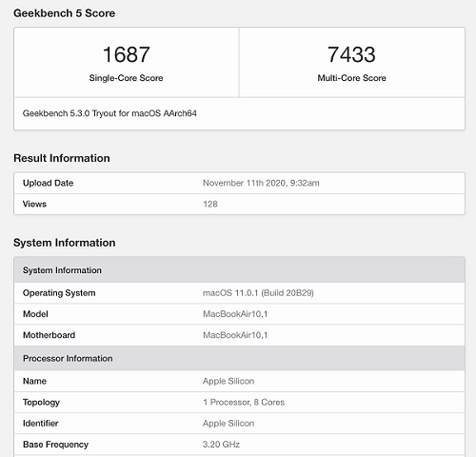476x457 pixels.
Task: Click the 1687 single-core score number
Action: tap(127, 54)
